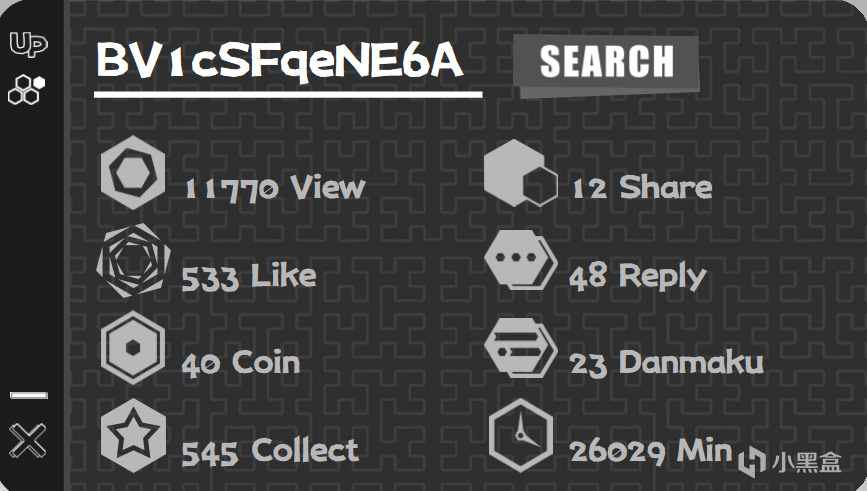Close the widget with the X icon
The image size is (867, 491).
(x=28, y=440)
